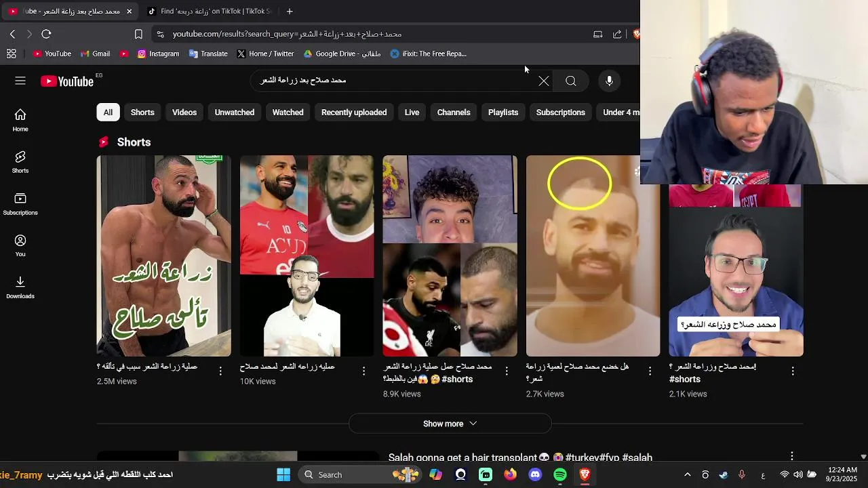Viewport: 868px width, 488px height.
Task: Open shirtless Salah short thumbnail
Action: [163, 256]
